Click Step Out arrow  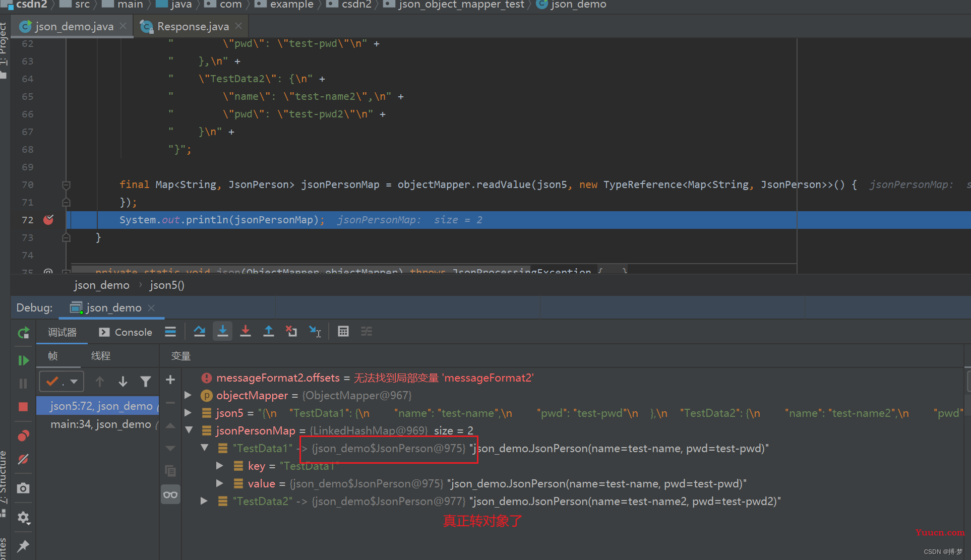269,332
